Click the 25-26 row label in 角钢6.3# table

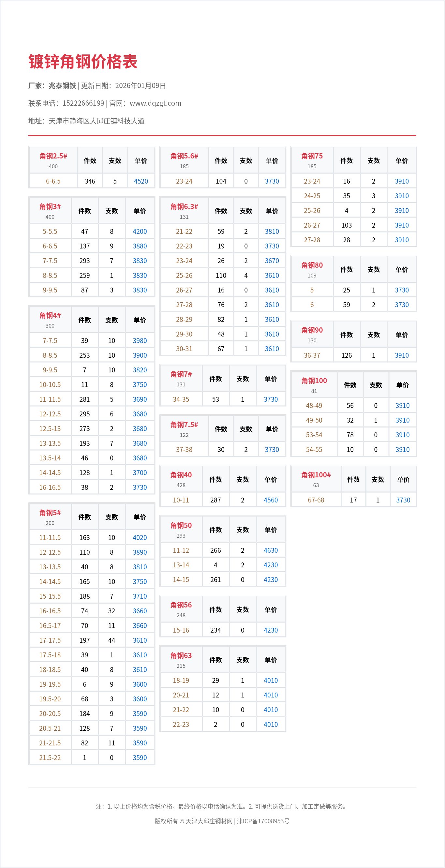(x=184, y=276)
